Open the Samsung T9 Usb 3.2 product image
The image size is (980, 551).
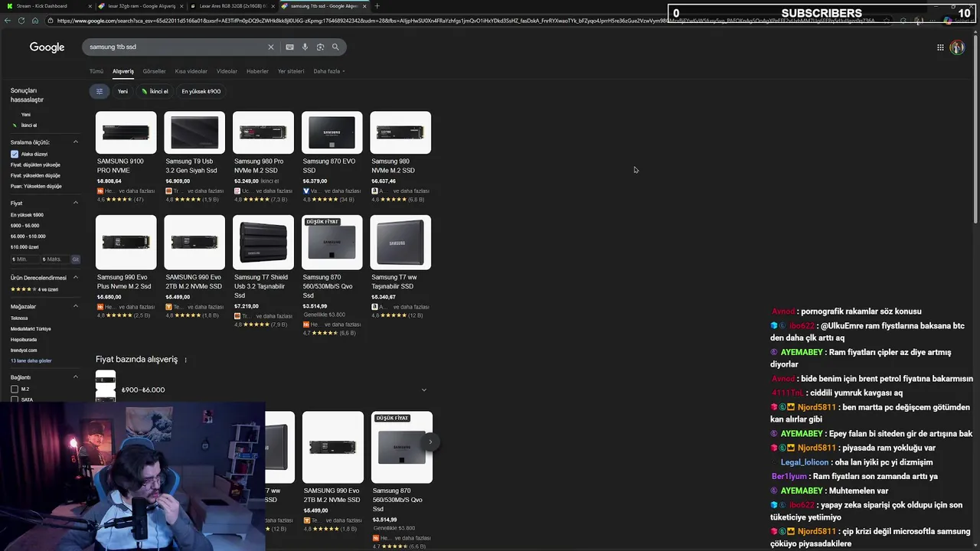[x=194, y=132]
